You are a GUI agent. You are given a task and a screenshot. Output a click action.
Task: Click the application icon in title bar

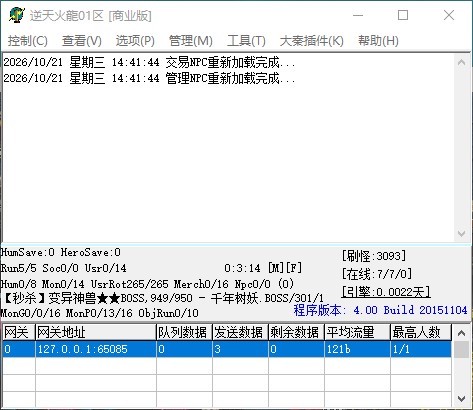tap(17, 15)
